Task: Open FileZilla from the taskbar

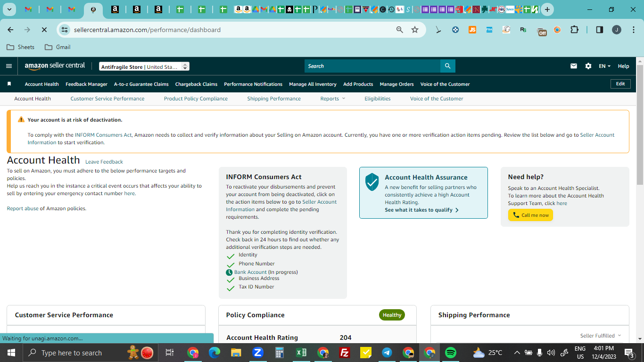Action: pyautogui.click(x=345, y=353)
